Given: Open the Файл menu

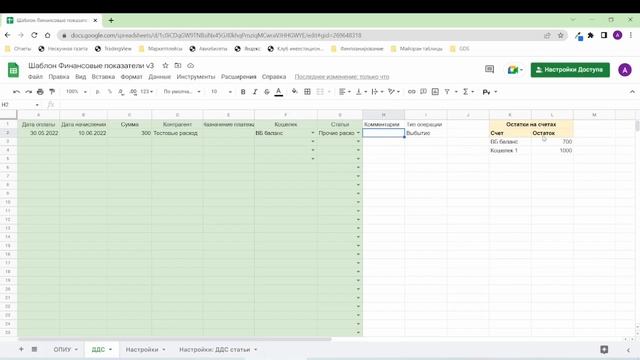Looking at the screenshot, I should pyautogui.click(x=35, y=77).
